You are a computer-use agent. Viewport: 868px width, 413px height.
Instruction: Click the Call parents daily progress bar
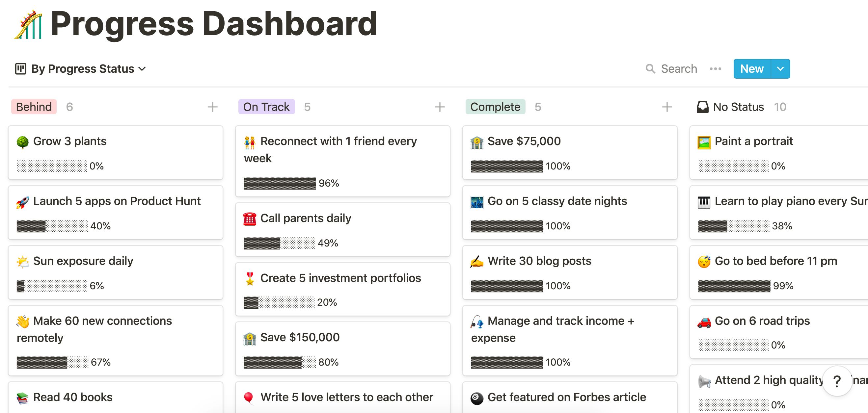point(279,243)
